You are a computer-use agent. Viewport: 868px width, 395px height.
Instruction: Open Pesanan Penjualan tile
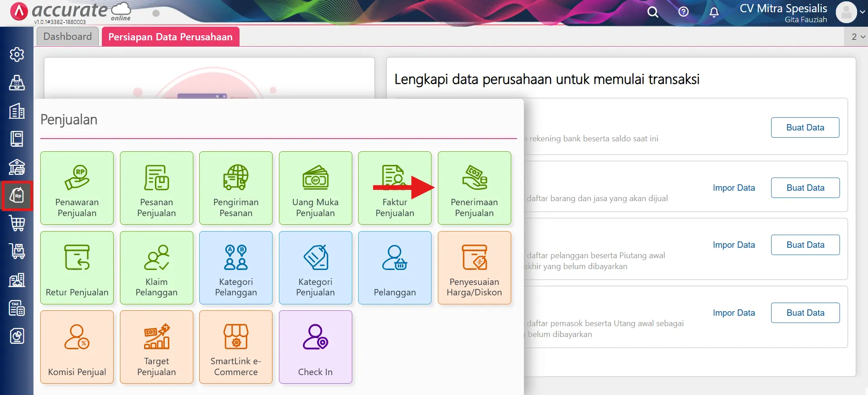[x=156, y=188]
